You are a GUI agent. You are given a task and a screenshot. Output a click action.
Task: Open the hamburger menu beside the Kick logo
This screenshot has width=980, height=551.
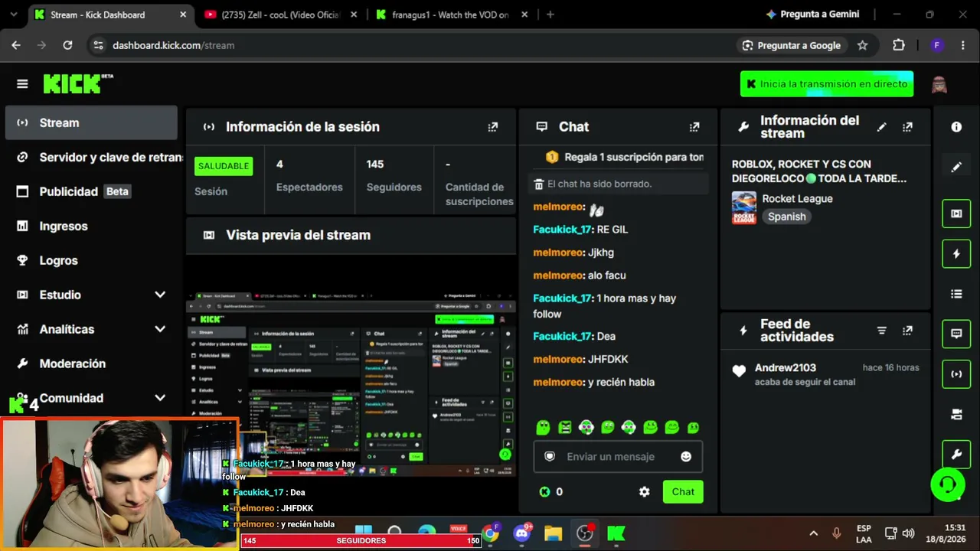click(x=22, y=84)
